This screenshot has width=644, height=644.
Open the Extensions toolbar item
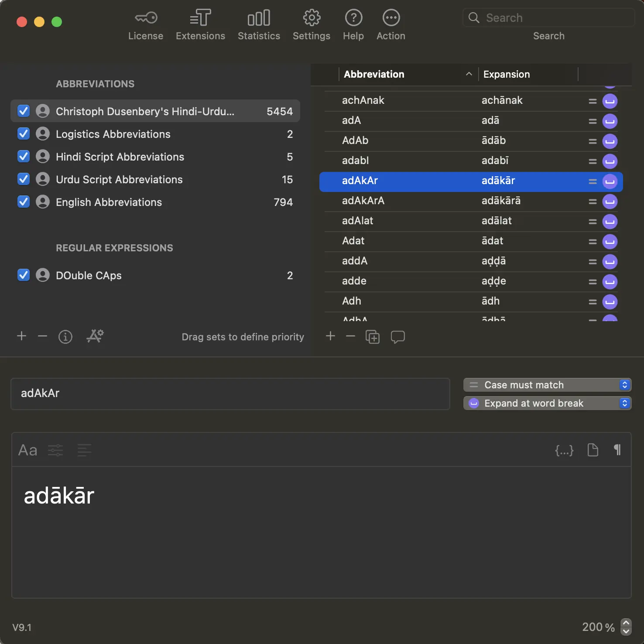(200, 25)
